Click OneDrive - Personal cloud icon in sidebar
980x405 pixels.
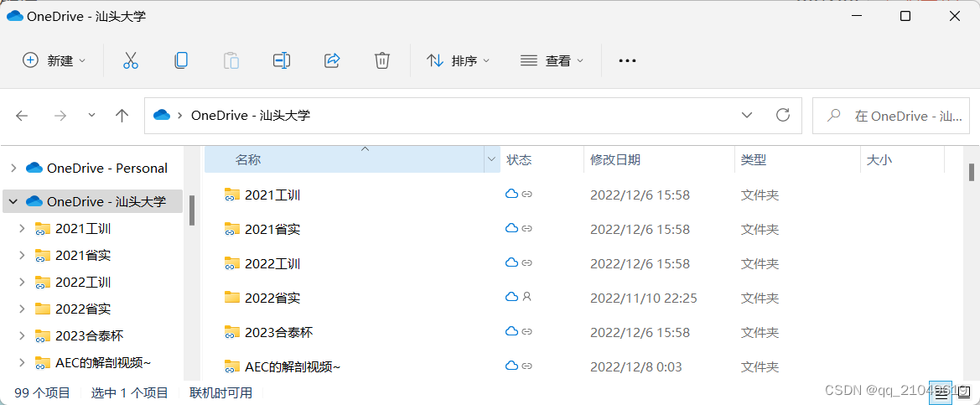tap(34, 168)
